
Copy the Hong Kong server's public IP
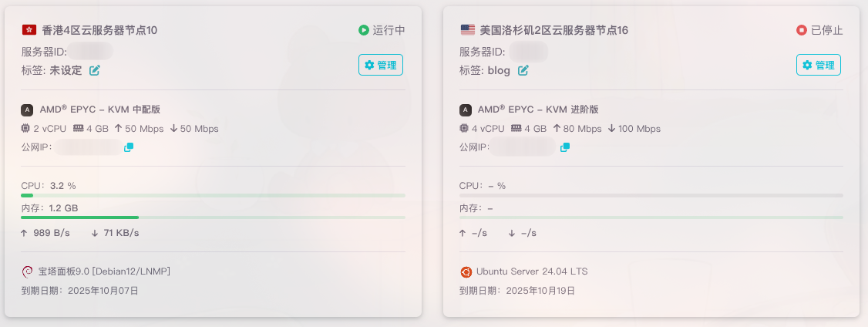129,147
